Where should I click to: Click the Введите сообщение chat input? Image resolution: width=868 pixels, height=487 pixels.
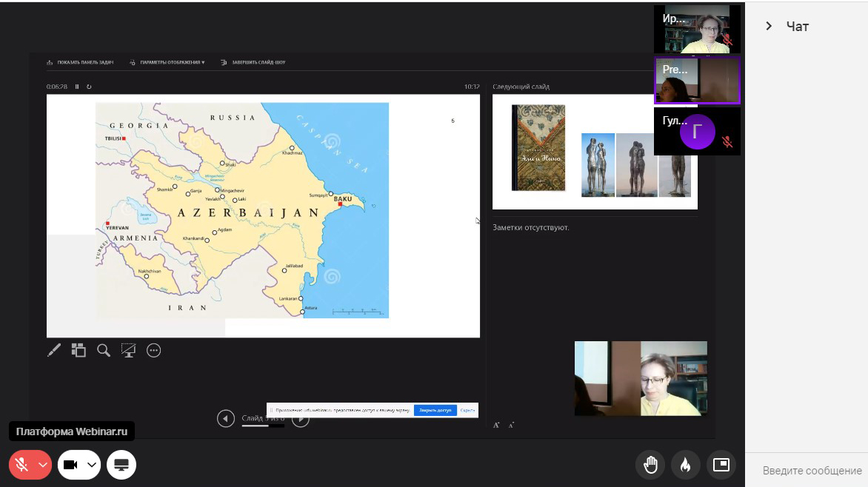812,471
